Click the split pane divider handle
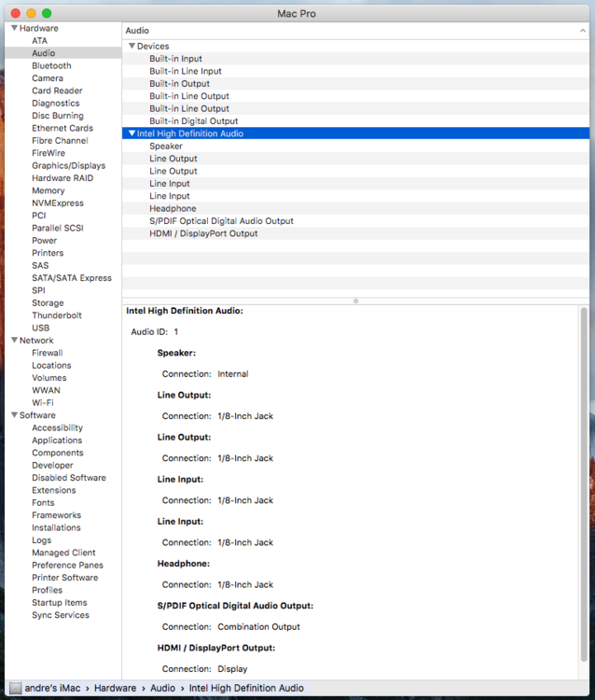595x700 pixels. [x=355, y=301]
